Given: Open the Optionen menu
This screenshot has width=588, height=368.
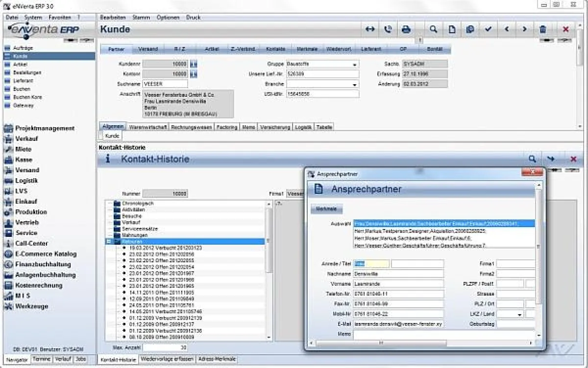Looking at the screenshot, I should tap(168, 17).
